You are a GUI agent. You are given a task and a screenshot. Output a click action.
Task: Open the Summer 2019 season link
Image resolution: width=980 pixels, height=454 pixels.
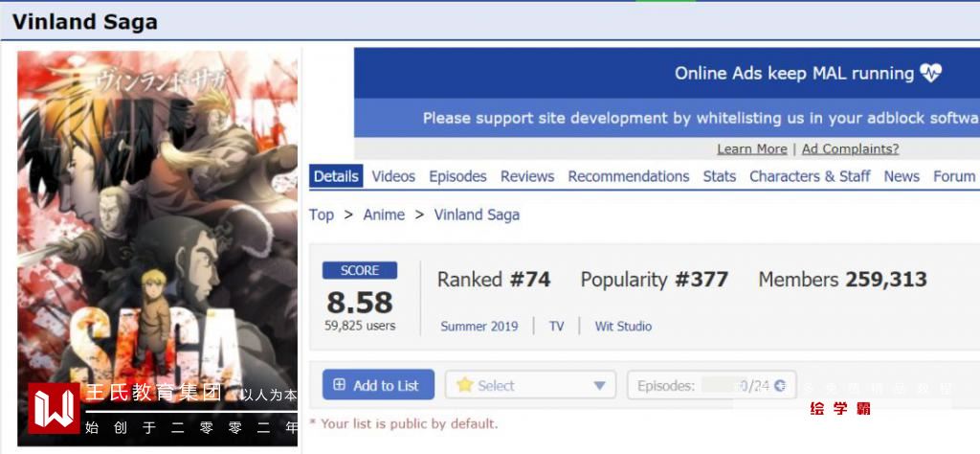tap(479, 327)
